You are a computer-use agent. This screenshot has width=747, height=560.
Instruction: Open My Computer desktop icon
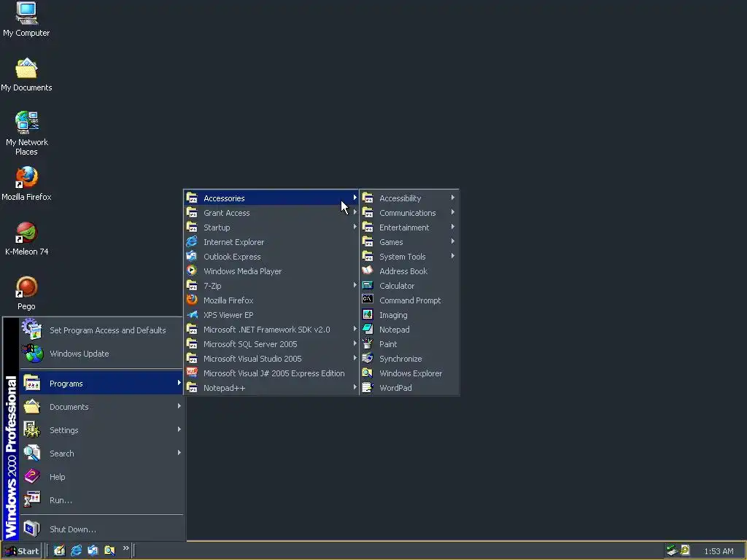click(26, 19)
